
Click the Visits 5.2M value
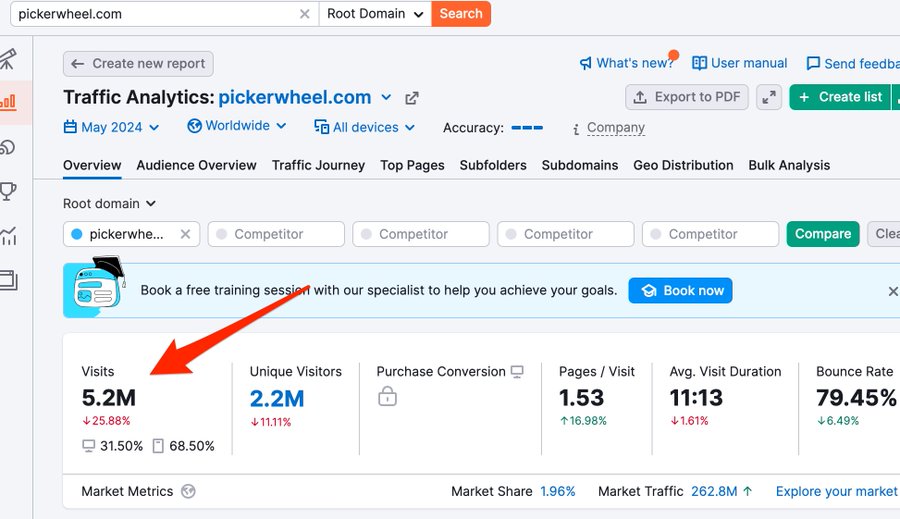point(108,398)
